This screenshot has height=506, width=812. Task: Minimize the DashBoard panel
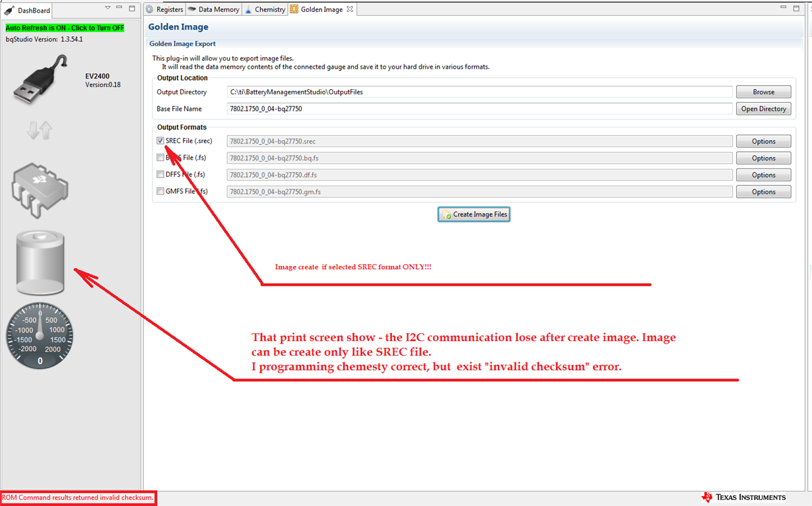(x=119, y=8)
